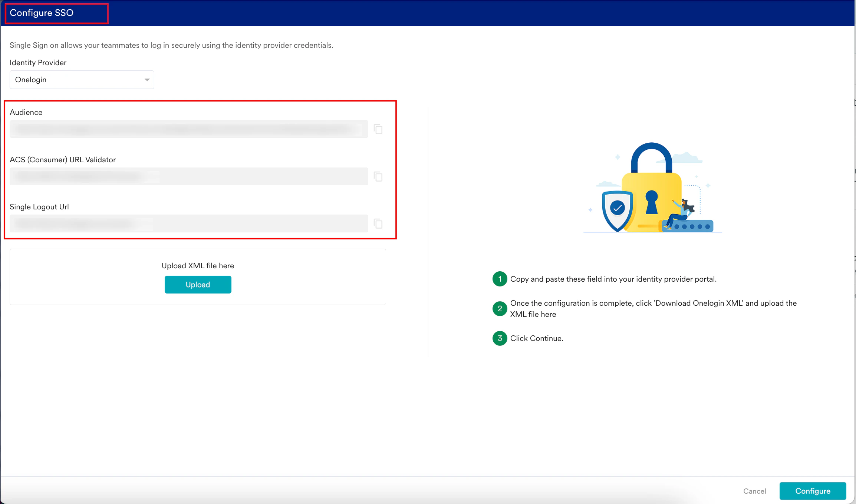Open the Identity Provider dropdown arrow

point(147,80)
